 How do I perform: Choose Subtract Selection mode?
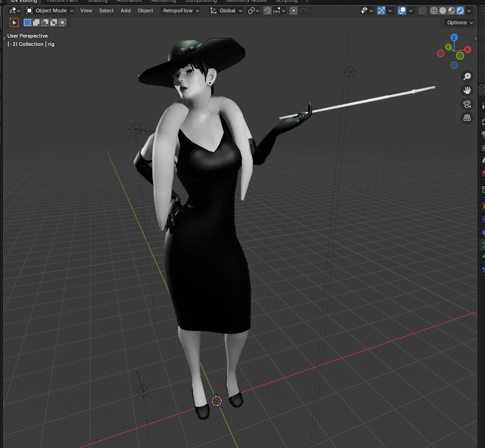45,22
